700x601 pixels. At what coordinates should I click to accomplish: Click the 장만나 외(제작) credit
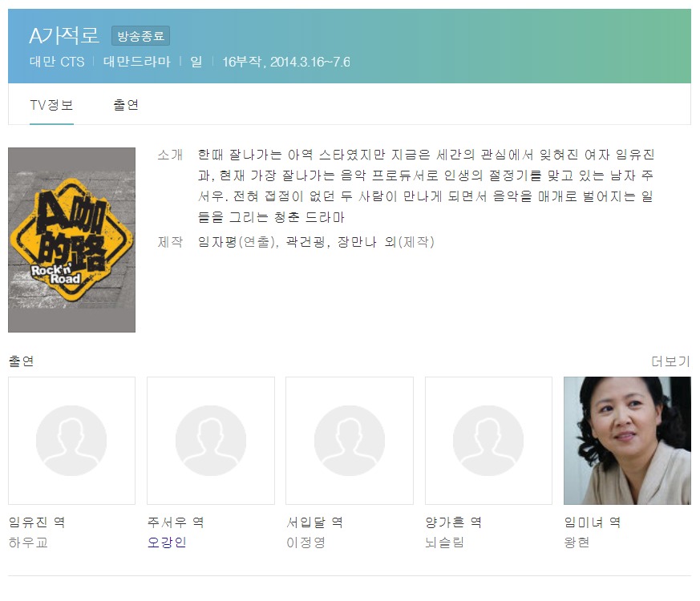[x=386, y=242]
